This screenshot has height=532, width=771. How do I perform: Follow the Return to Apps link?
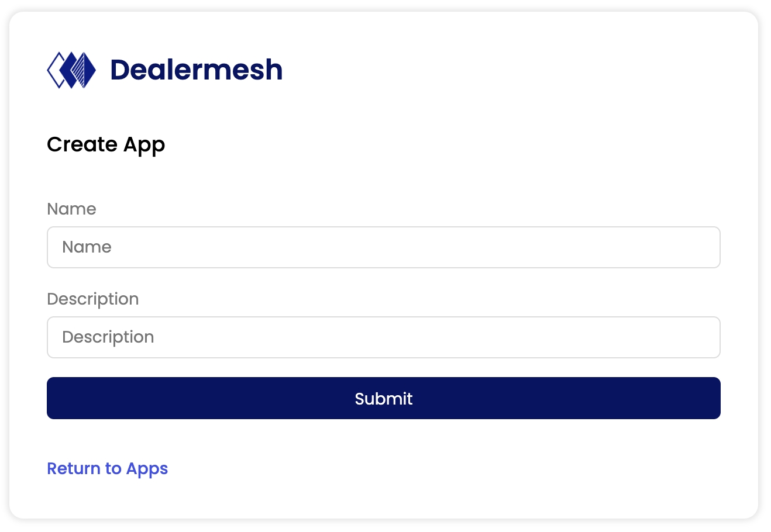tap(108, 468)
